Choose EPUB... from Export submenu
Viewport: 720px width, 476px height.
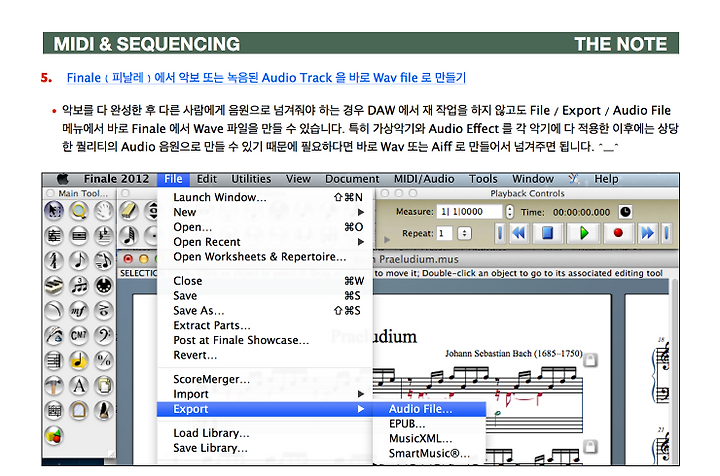tap(429, 424)
